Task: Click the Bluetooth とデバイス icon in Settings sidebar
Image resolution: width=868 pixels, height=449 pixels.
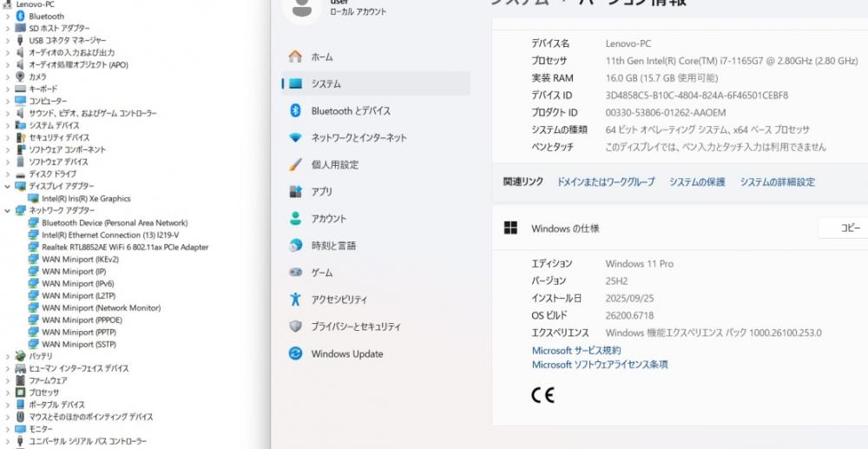Action: [x=296, y=110]
